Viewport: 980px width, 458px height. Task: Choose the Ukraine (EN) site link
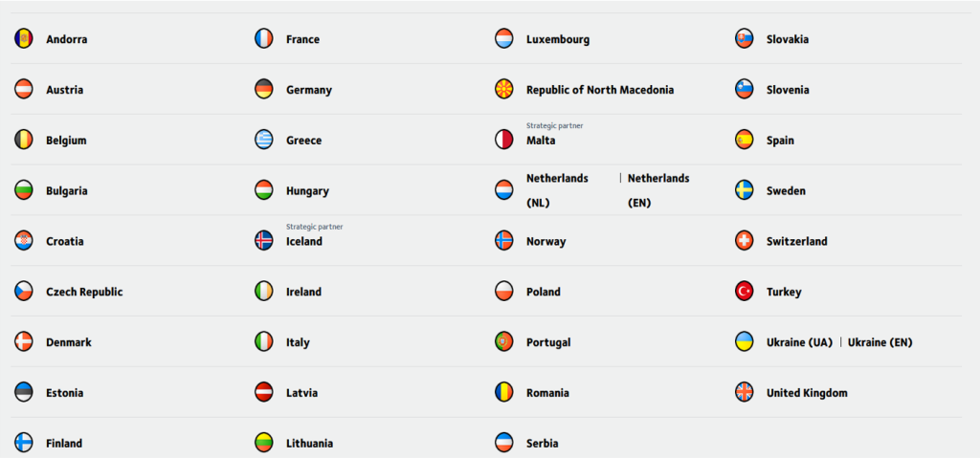[x=880, y=342]
